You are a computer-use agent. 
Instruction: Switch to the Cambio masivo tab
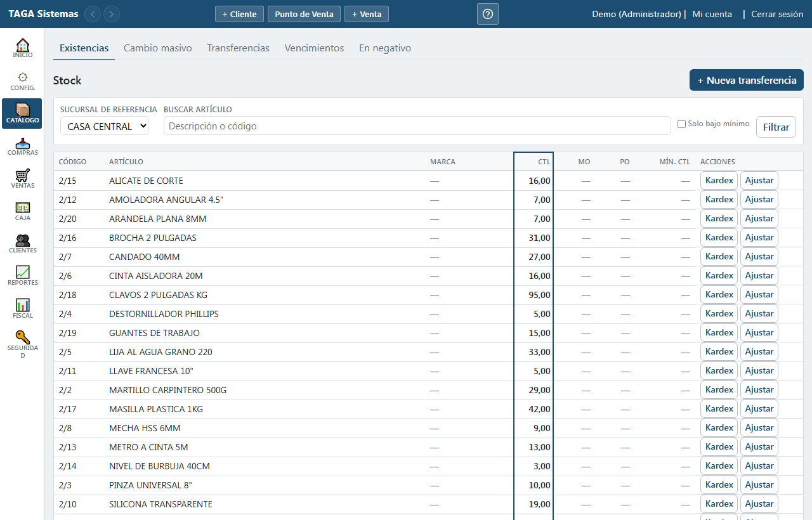point(158,48)
